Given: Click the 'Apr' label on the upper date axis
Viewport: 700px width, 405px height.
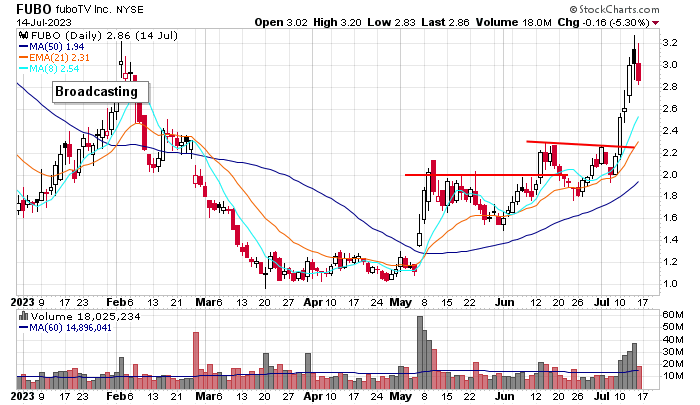Looking at the screenshot, I should pos(313,302).
